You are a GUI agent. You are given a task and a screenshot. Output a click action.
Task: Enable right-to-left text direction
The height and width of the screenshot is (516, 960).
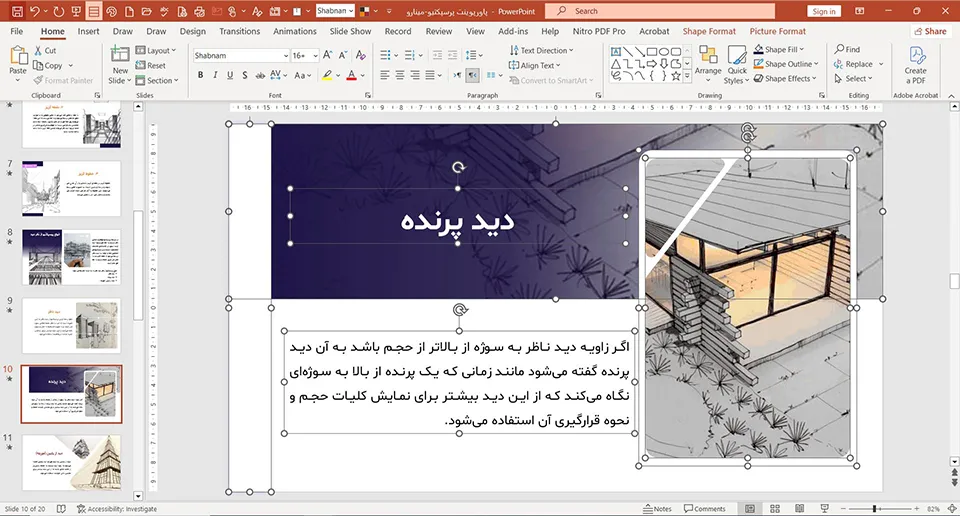[473, 75]
